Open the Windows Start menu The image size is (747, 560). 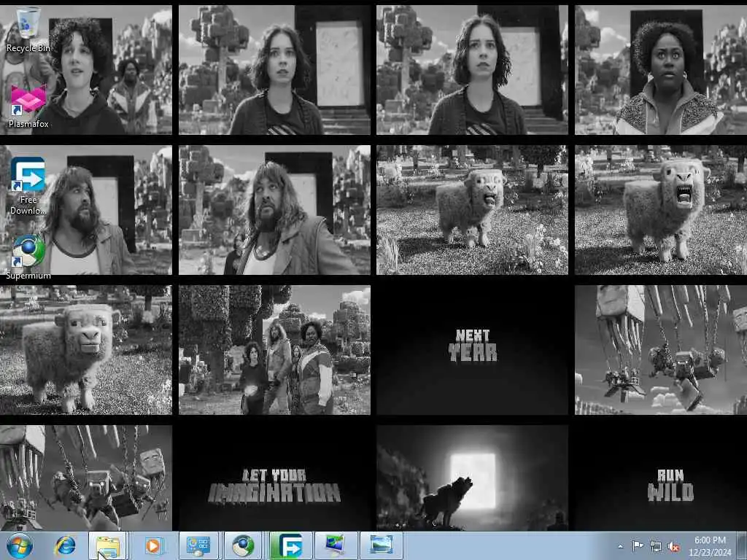point(20,545)
